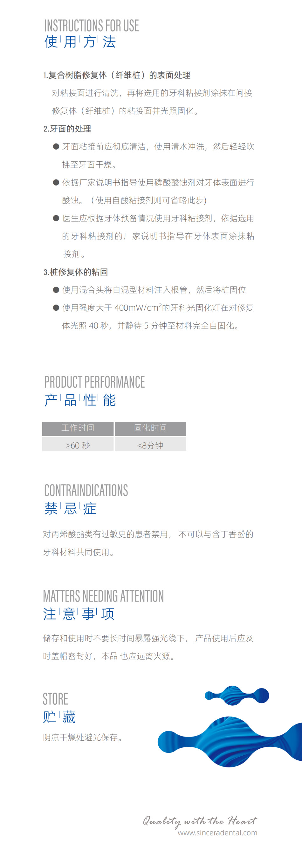This screenshot has height=868, width=302.
Task: Select the 工作时间 table header
Action: point(78,428)
